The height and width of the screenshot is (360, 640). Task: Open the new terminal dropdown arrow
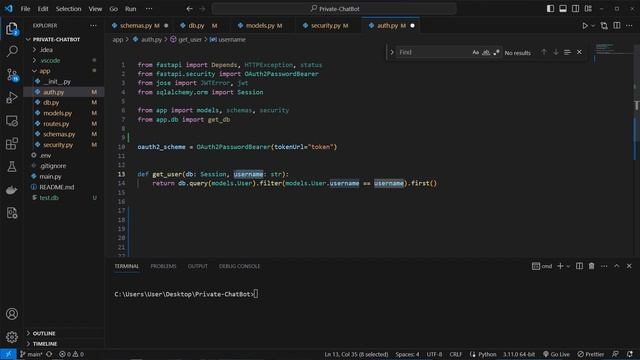coord(568,266)
